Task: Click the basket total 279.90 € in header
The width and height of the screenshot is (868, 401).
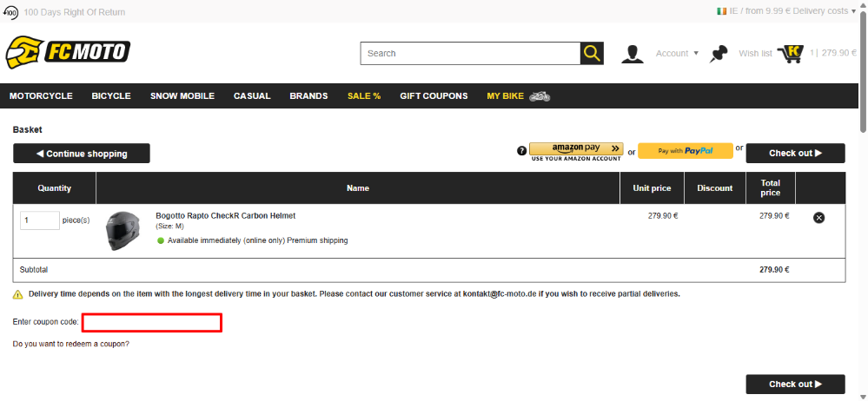Action: 838,53
